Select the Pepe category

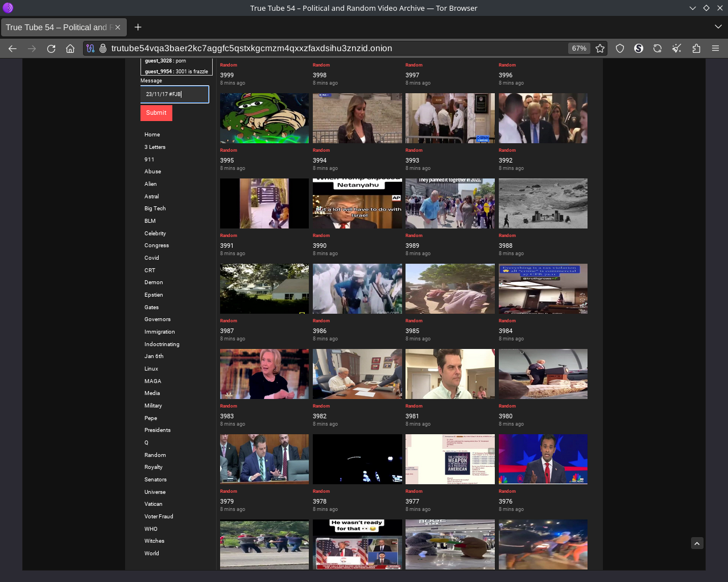[x=150, y=418]
